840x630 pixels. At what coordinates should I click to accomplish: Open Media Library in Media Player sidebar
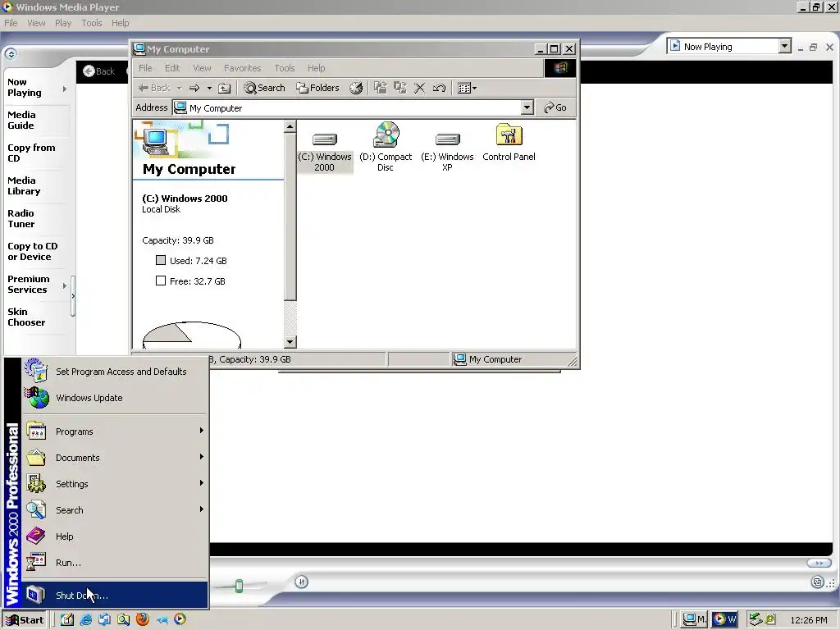[24, 186]
